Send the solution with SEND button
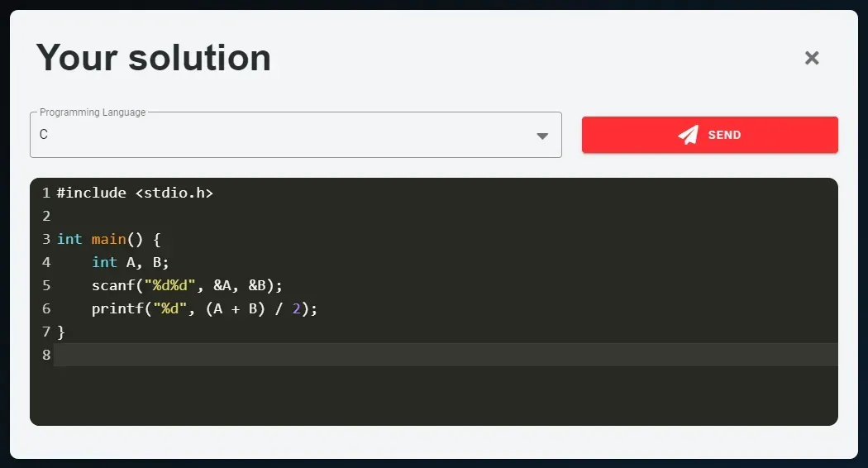The image size is (868, 468). click(709, 135)
